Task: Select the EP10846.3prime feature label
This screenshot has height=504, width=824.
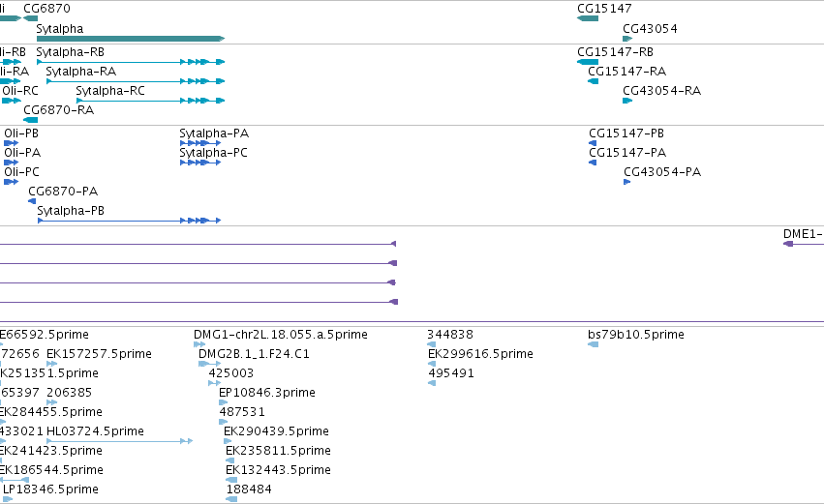Action: [x=267, y=393]
